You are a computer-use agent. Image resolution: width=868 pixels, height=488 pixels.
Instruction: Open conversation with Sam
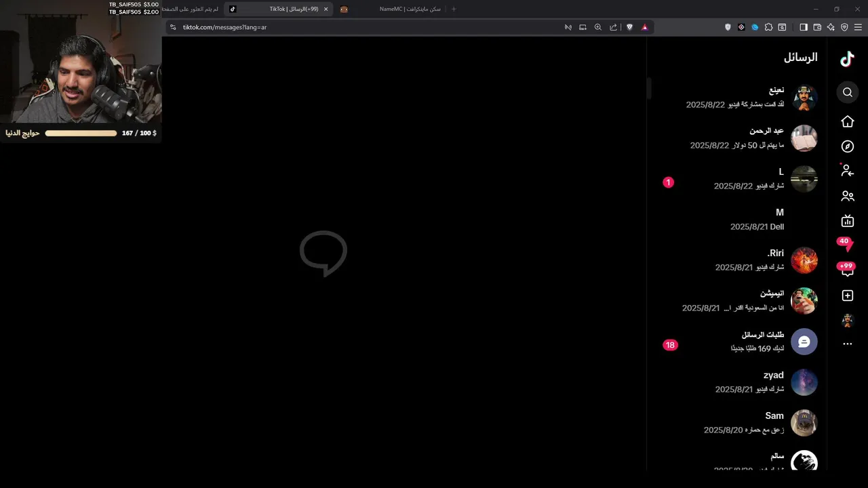(x=736, y=423)
